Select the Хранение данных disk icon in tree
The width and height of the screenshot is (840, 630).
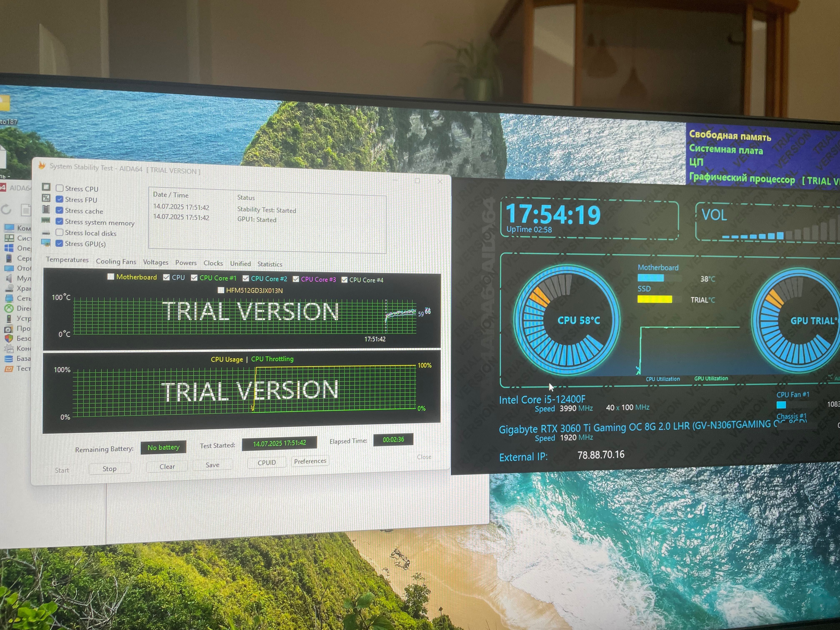click(x=9, y=288)
